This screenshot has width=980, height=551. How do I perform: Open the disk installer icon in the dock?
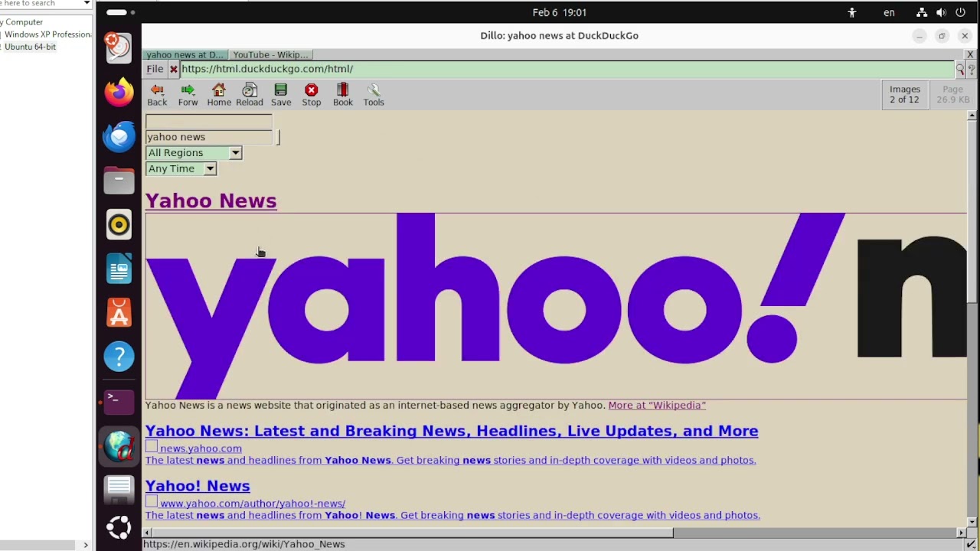coord(119,47)
